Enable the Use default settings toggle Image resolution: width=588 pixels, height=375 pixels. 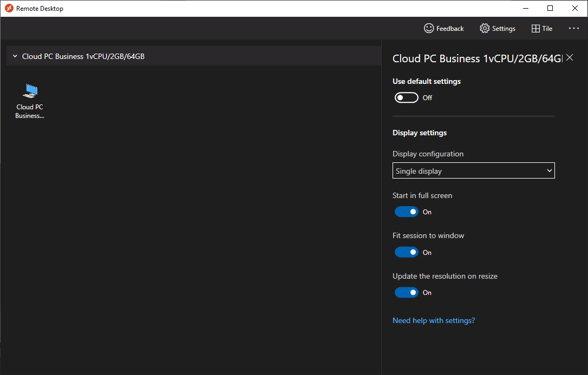point(406,98)
